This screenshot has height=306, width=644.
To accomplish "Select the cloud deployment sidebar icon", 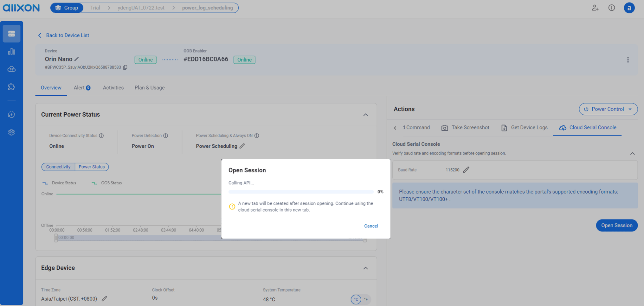I will pos(11,69).
